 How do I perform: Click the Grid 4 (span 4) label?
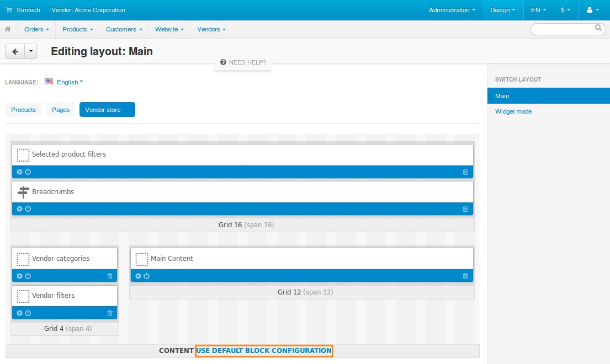[x=68, y=328]
